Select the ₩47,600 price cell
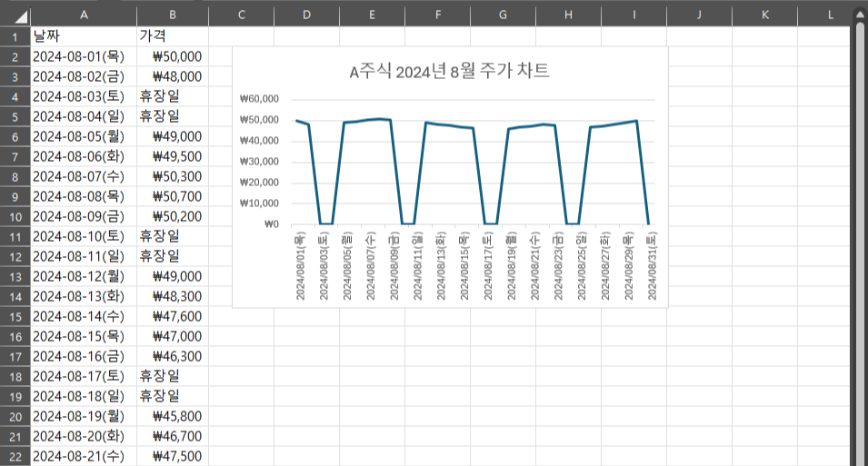The image size is (868, 466). tap(173, 316)
